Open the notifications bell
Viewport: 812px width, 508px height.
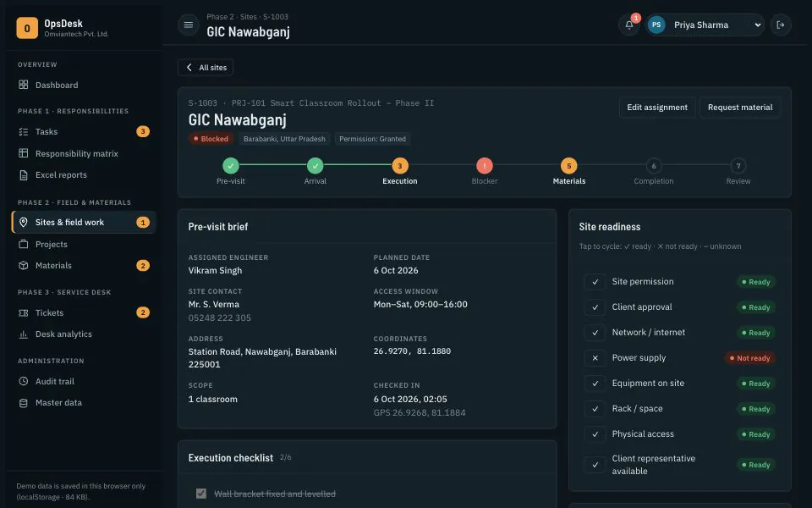(x=629, y=25)
